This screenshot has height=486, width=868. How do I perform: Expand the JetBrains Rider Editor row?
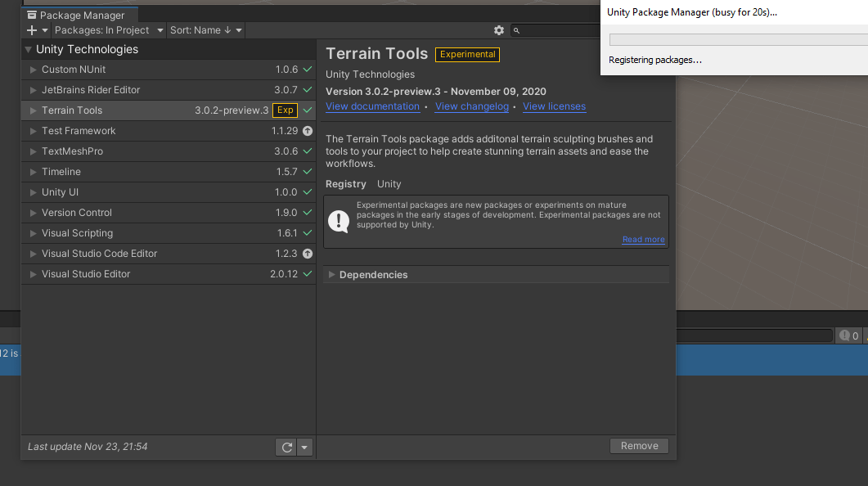click(x=34, y=90)
